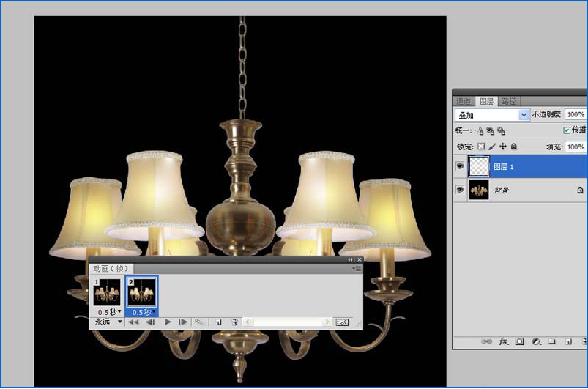Create a new layer group
588x389 pixels.
552,341
